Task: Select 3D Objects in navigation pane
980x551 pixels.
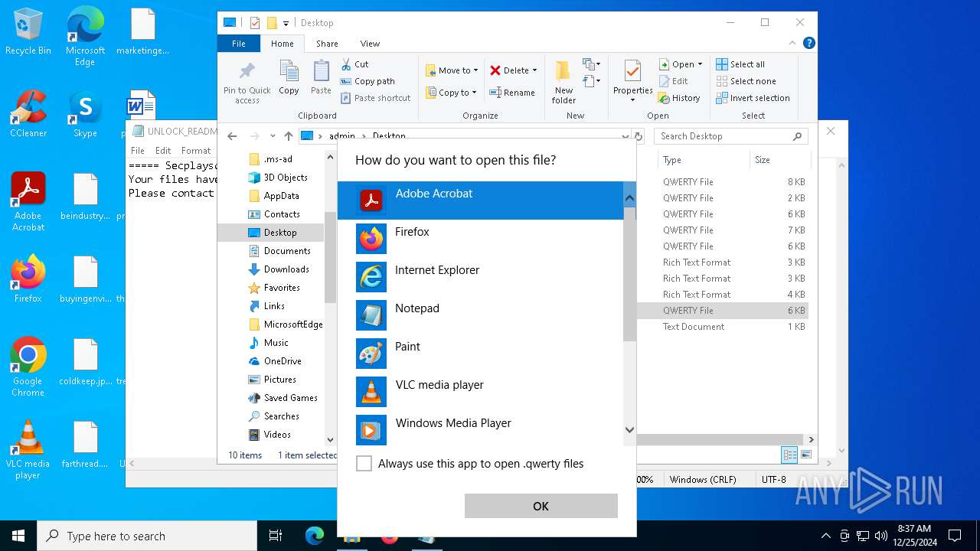Action: click(x=278, y=178)
